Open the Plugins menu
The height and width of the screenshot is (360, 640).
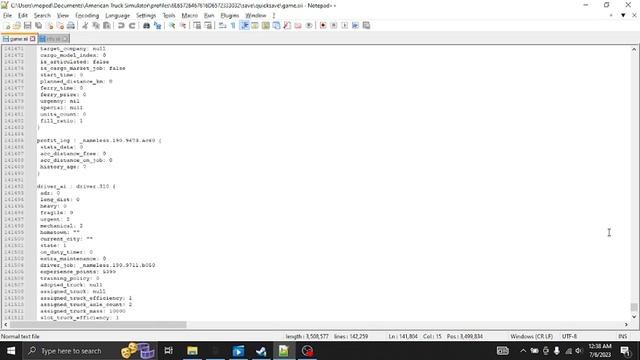pyautogui.click(x=230, y=16)
